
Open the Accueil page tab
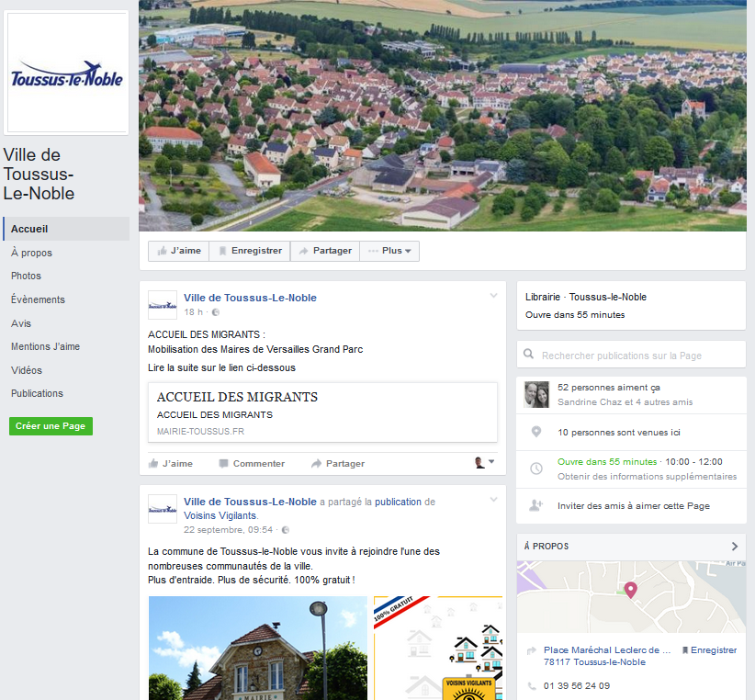(66, 229)
